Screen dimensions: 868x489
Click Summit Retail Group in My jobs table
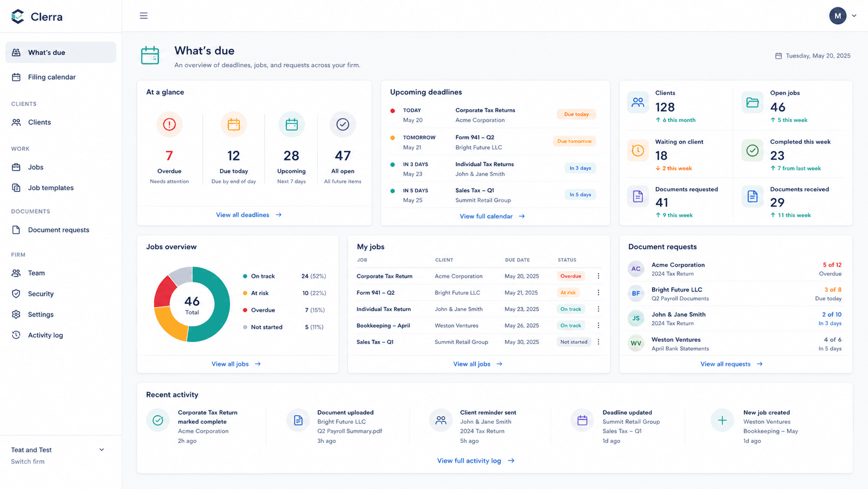pos(461,342)
